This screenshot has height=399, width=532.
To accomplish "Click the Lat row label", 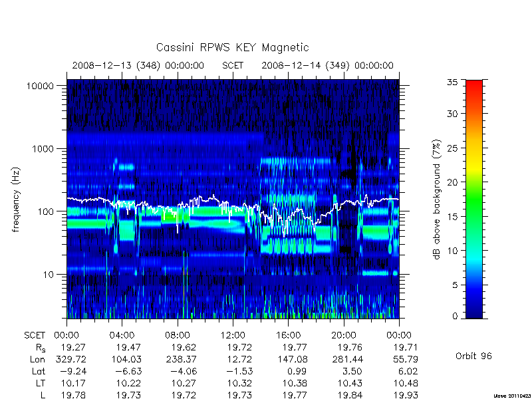I will pyautogui.click(x=39, y=372).
